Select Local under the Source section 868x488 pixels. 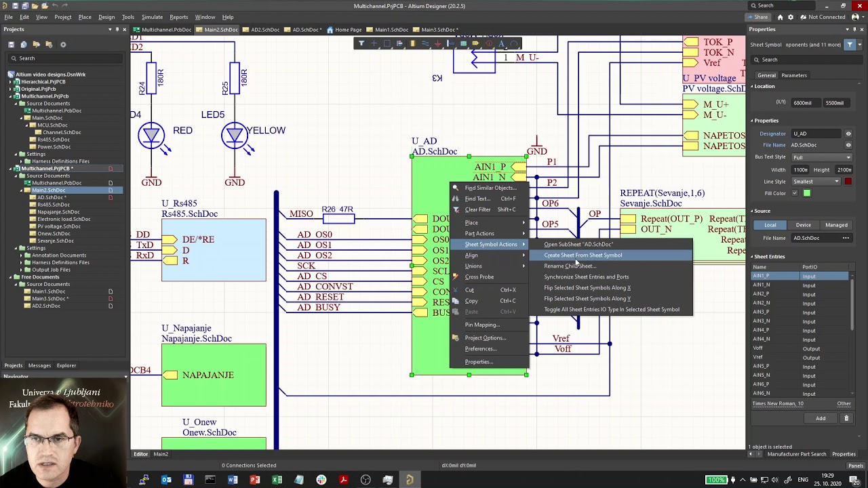[770, 225]
